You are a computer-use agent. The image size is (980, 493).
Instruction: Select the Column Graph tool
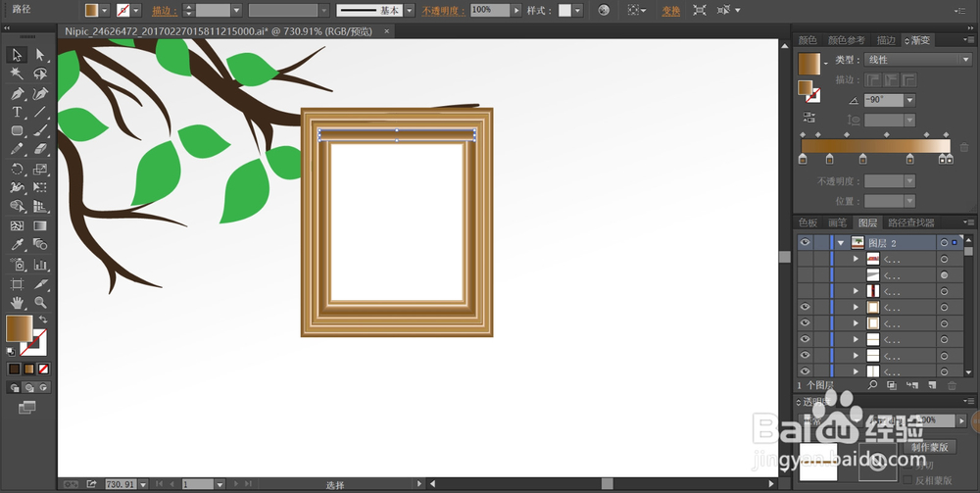click(40, 265)
